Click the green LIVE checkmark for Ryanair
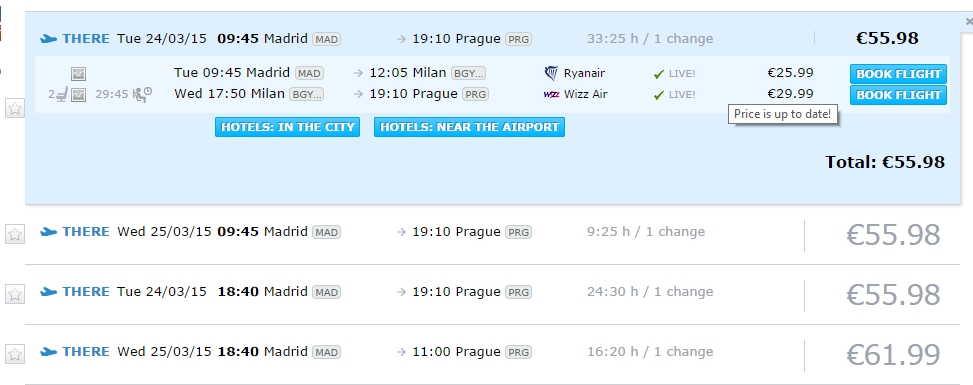 (659, 74)
